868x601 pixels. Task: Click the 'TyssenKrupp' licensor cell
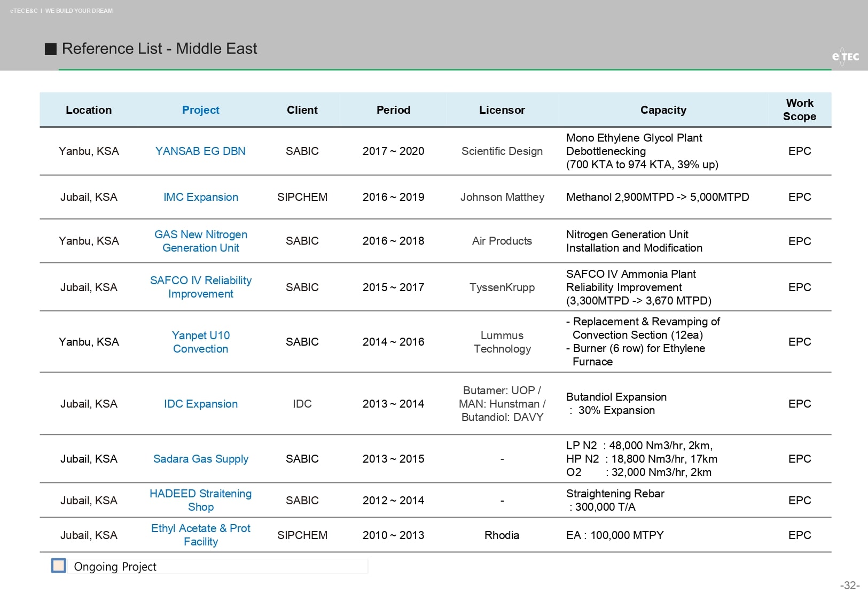[x=502, y=287]
